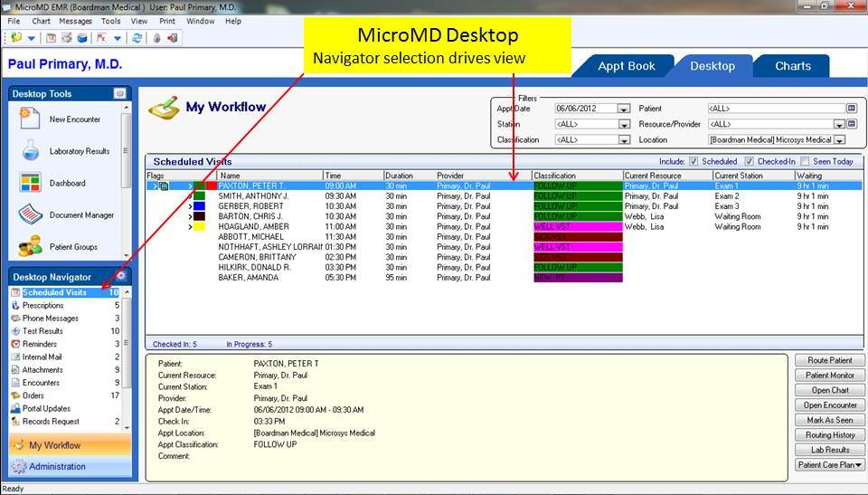
Task: Open the Dashboard tool icon
Action: (30, 183)
